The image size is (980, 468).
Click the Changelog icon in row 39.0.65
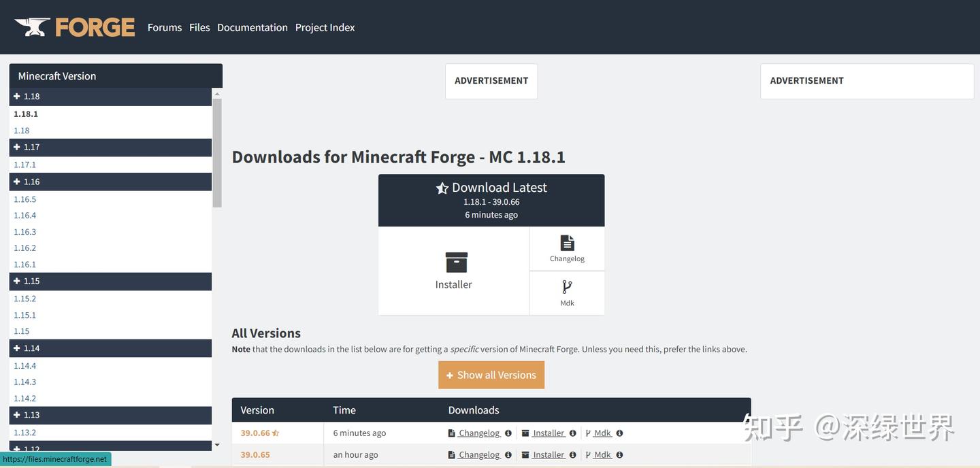point(451,453)
